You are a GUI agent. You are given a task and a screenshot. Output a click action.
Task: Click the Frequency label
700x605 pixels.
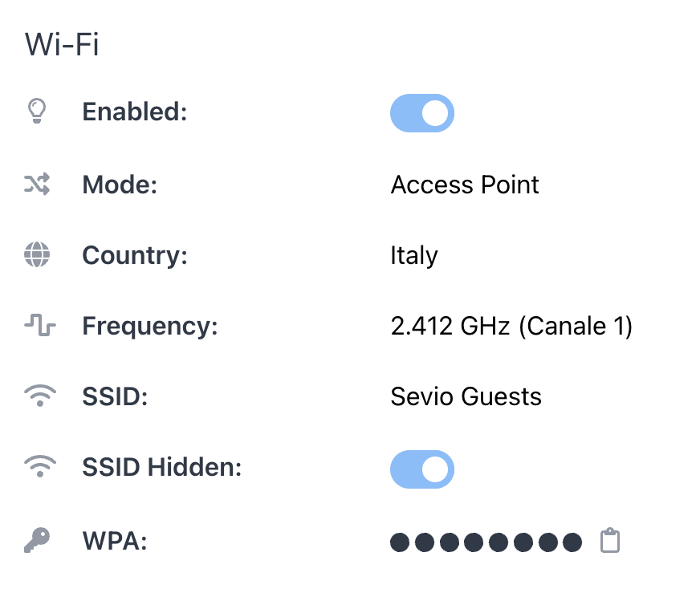(150, 327)
